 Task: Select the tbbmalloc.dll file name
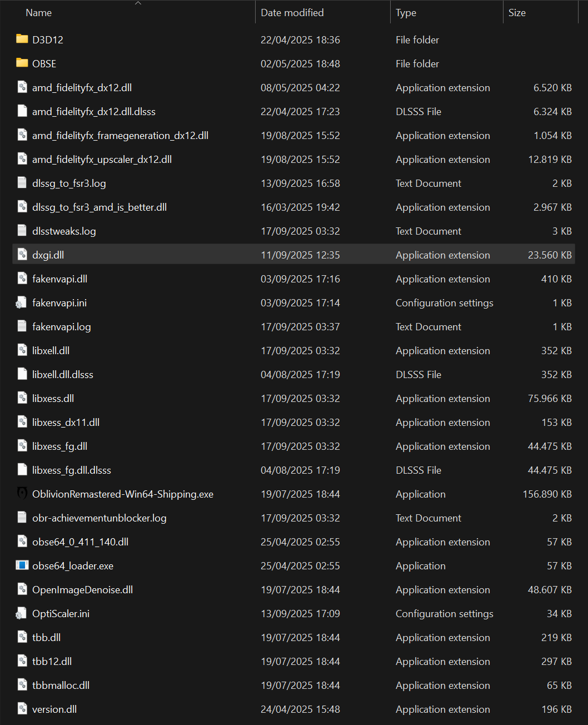[x=61, y=686]
